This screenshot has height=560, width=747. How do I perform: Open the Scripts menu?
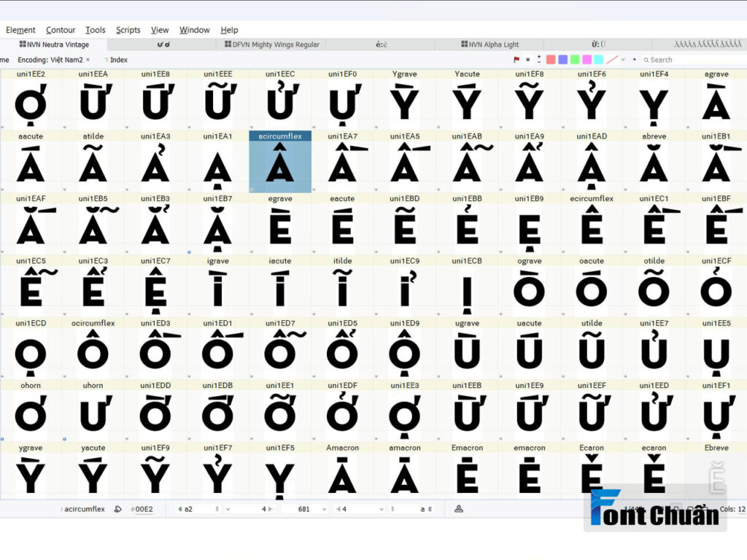coord(128,30)
